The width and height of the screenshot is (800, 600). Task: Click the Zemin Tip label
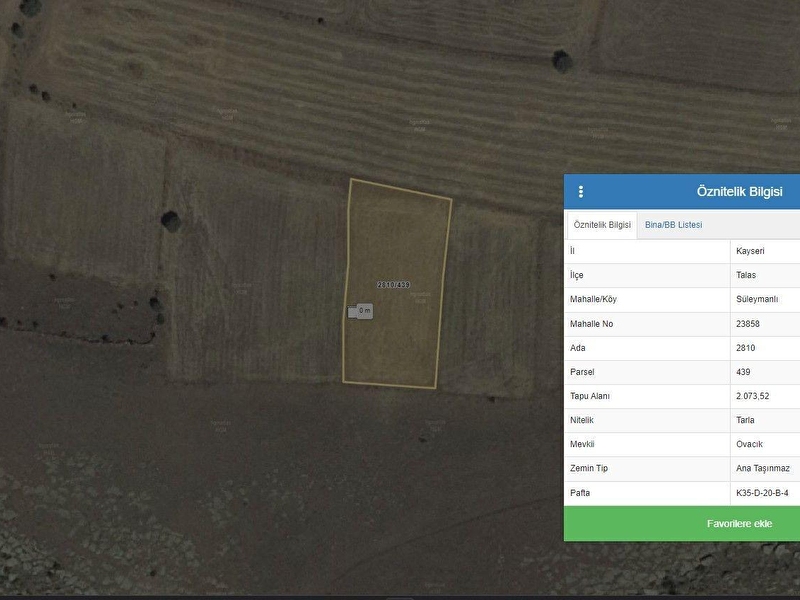tap(589, 468)
